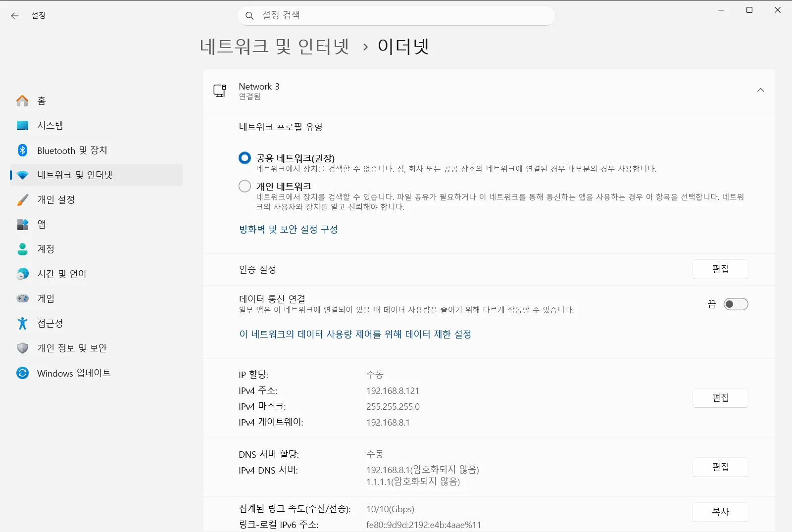
Task: Toggle the 데이터 통신 연결 switch
Action: [x=736, y=304]
